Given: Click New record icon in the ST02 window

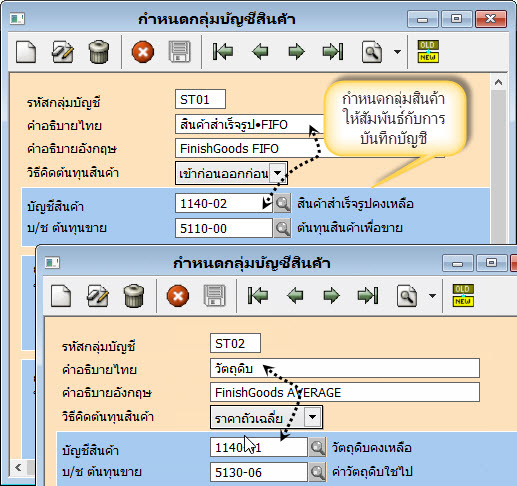Looking at the screenshot, I should [x=61, y=296].
